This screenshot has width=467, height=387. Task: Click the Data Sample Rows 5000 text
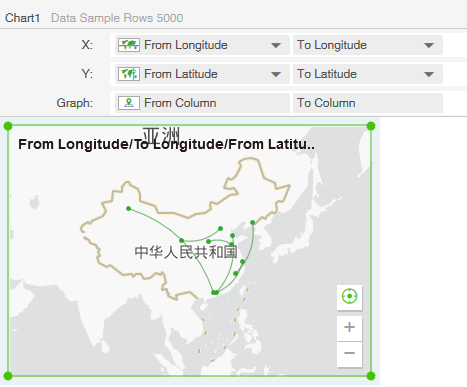(x=117, y=18)
